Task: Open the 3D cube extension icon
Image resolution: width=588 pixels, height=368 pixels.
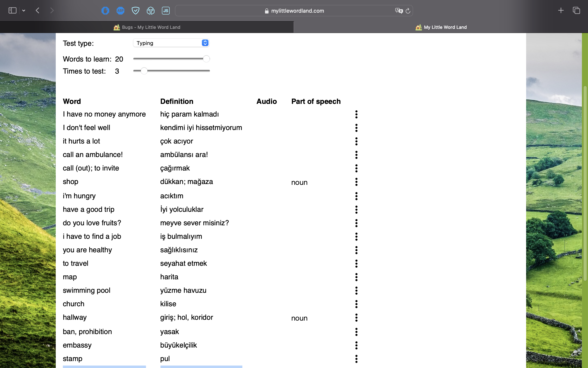Action: coord(151,10)
